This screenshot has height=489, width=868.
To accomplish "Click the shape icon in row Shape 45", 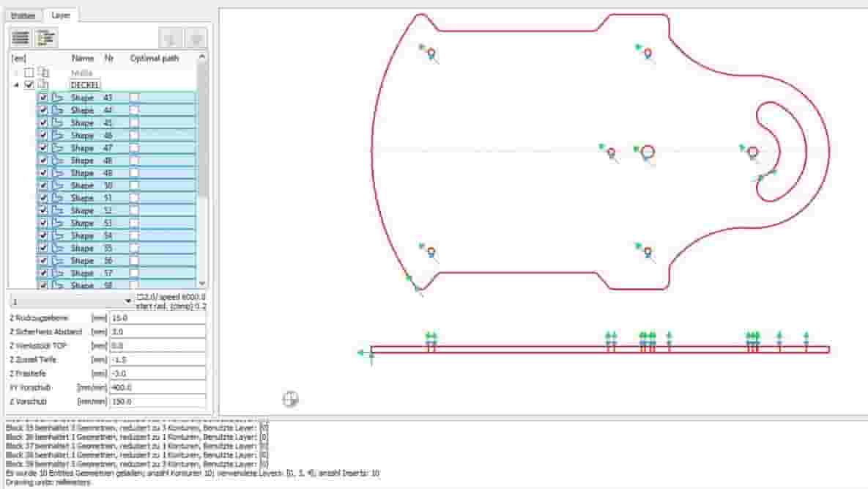I will click(x=58, y=123).
